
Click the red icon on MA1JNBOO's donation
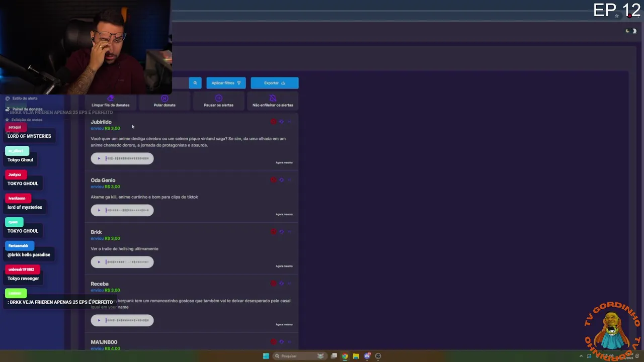click(274, 342)
